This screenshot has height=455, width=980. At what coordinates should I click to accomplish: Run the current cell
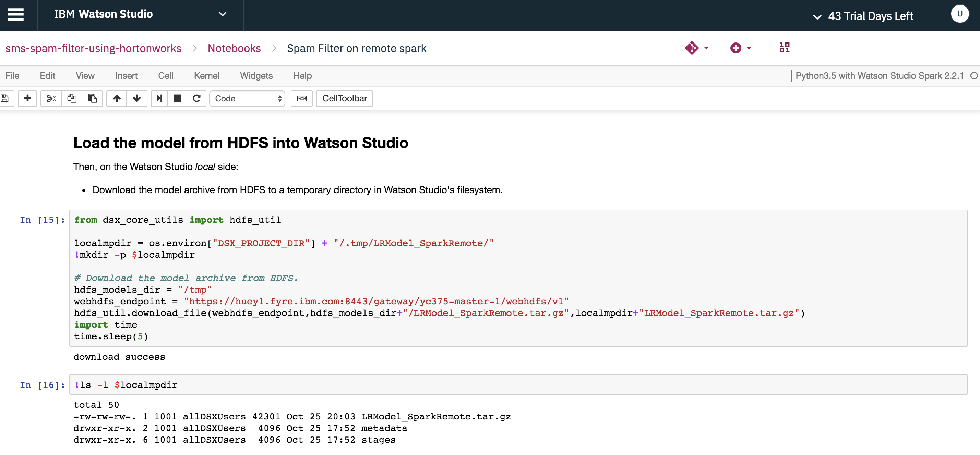click(x=159, y=98)
